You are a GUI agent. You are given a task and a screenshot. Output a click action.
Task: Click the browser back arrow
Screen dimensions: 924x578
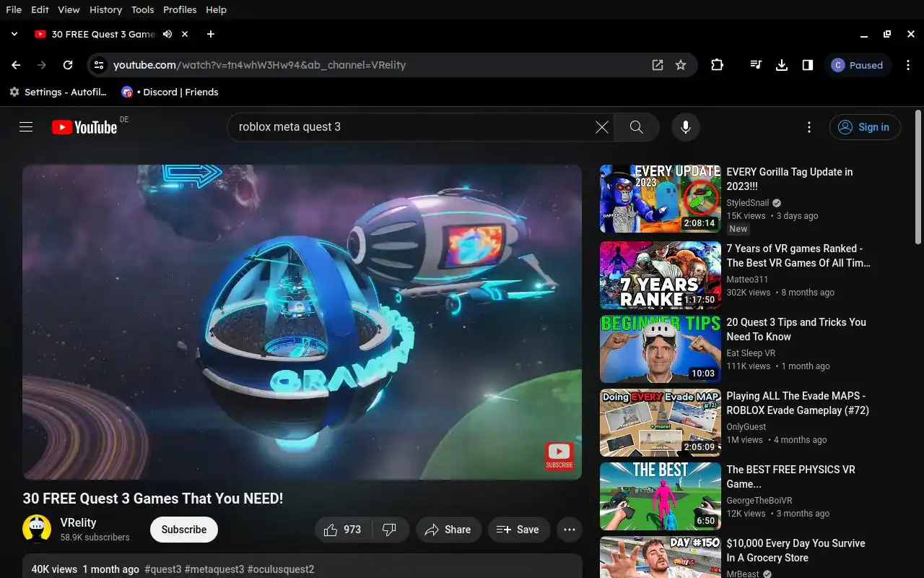pyautogui.click(x=16, y=65)
